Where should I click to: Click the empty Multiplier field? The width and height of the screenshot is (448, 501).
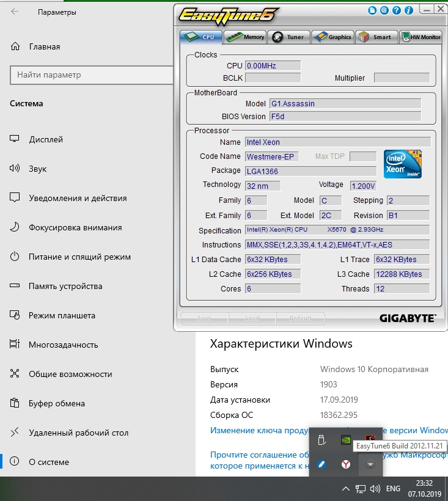pyautogui.click(x=402, y=78)
